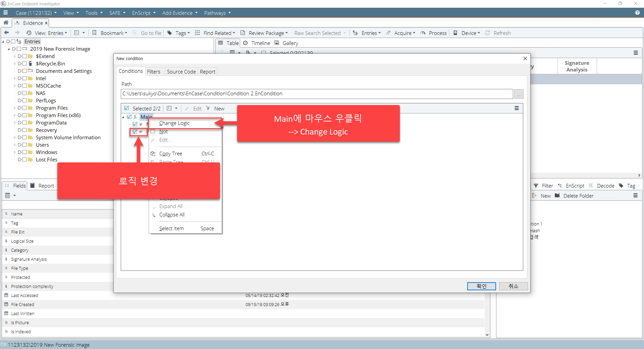Viewport: 644px width, 349px height.
Task: Click the 확인 confirm button
Action: tap(481, 286)
